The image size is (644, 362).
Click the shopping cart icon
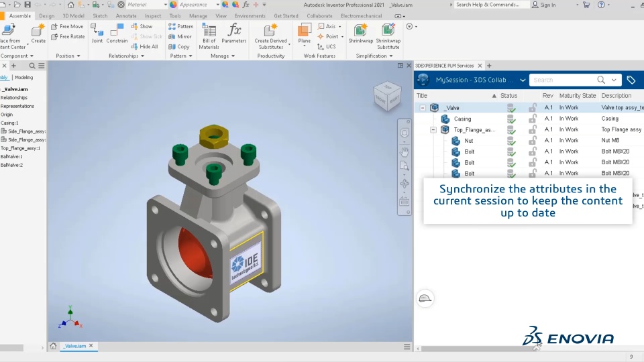586,5
